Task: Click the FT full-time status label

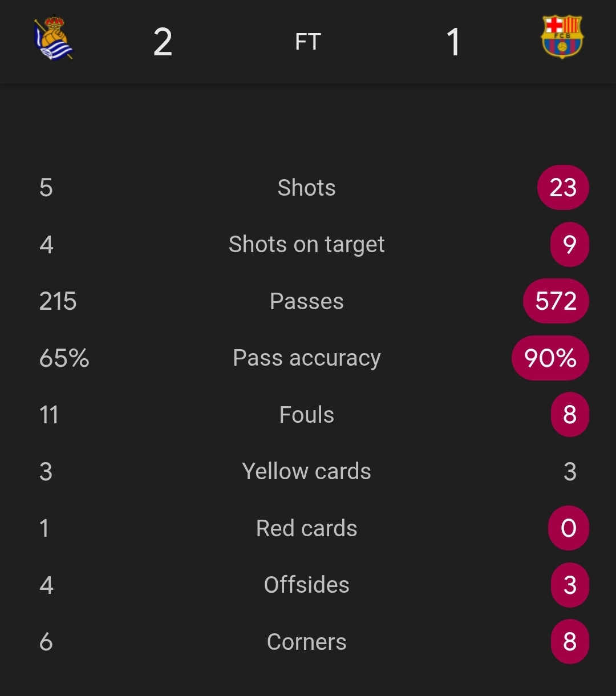Action: coord(308,42)
